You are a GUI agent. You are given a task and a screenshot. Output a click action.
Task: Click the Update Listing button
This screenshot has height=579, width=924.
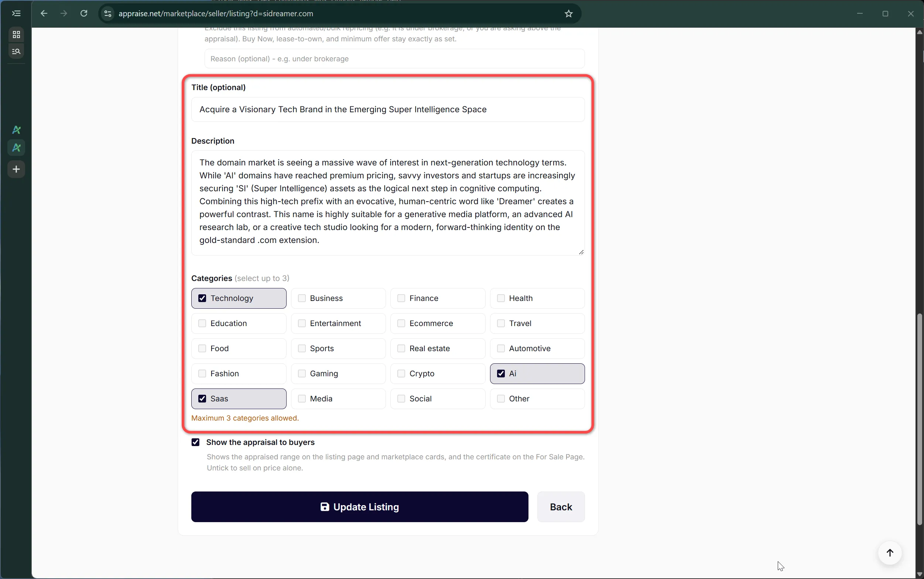tap(360, 507)
